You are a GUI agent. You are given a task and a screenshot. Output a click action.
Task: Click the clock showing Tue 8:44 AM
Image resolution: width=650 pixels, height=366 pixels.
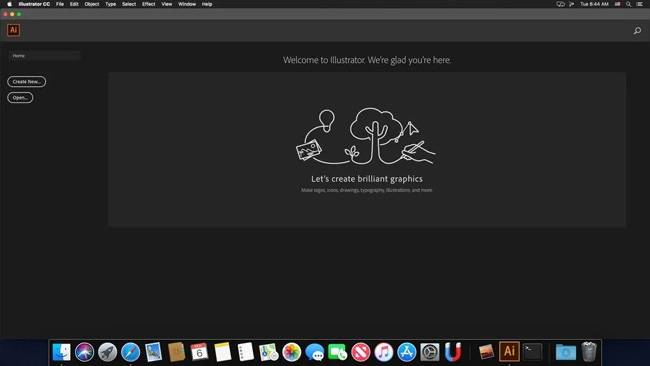pos(594,4)
